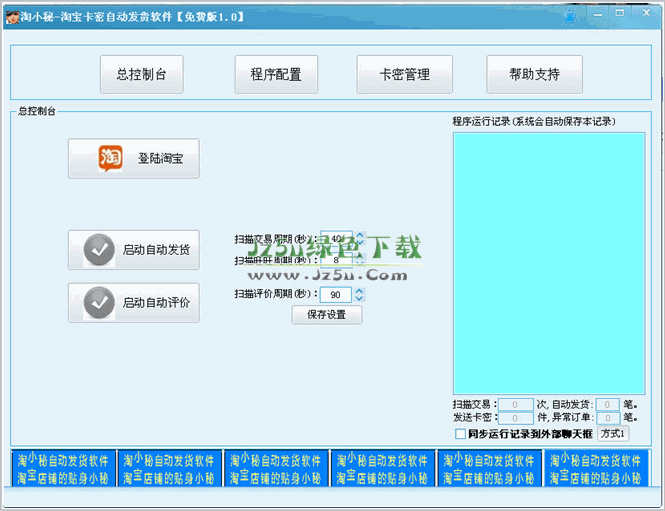Click the 发送卡密 count field
665x511 pixels.
point(515,418)
